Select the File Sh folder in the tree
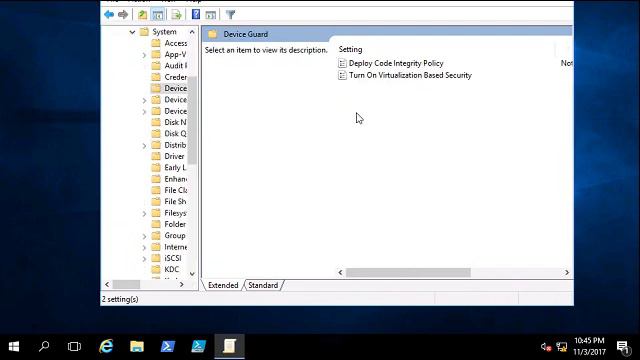The image size is (640, 360). (x=175, y=202)
